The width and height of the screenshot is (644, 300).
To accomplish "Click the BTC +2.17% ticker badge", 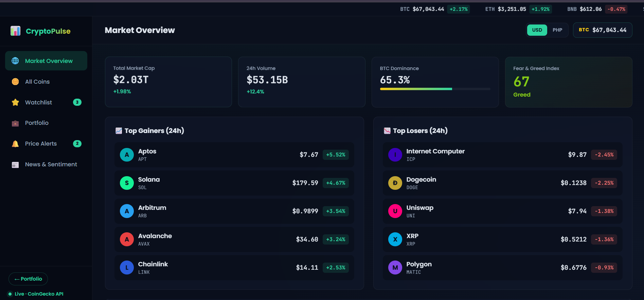I will [459, 9].
